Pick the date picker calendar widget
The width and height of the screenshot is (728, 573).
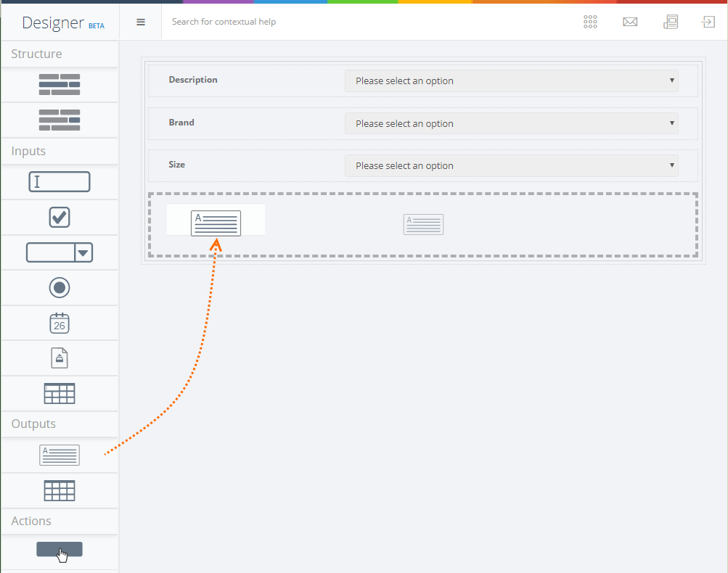pyautogui.click(x=60, y=323)
